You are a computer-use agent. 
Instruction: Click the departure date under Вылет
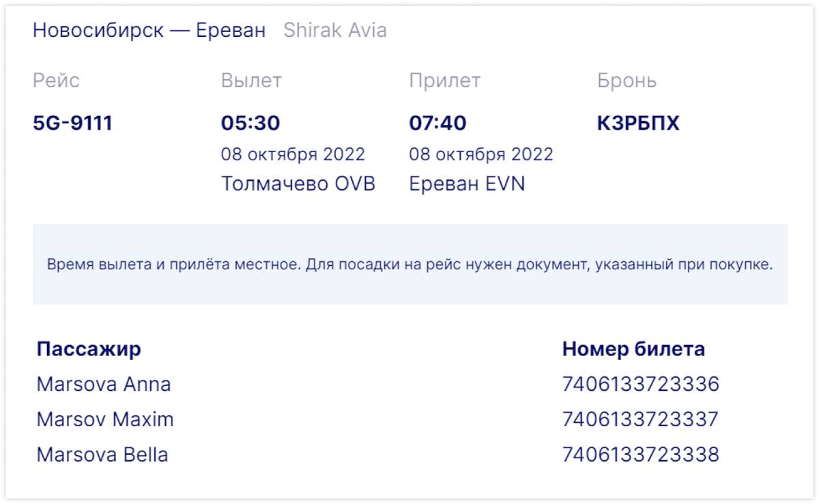pos(293,154)
